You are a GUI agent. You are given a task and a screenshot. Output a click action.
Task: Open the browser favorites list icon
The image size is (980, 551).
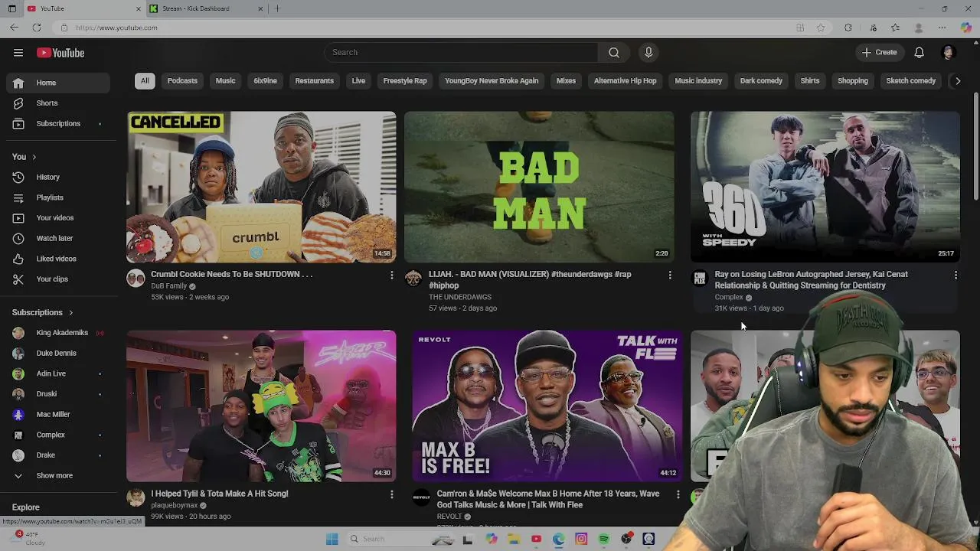(895, 28)
